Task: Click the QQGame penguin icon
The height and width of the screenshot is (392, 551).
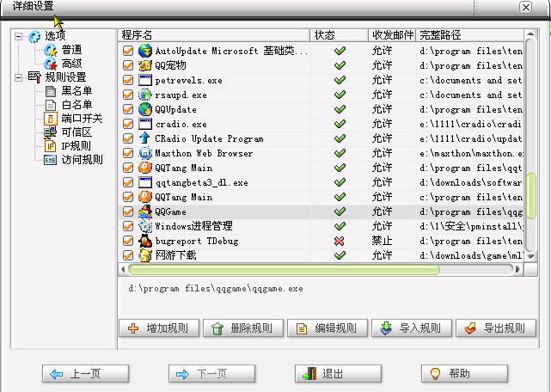Action: point(144,211)
